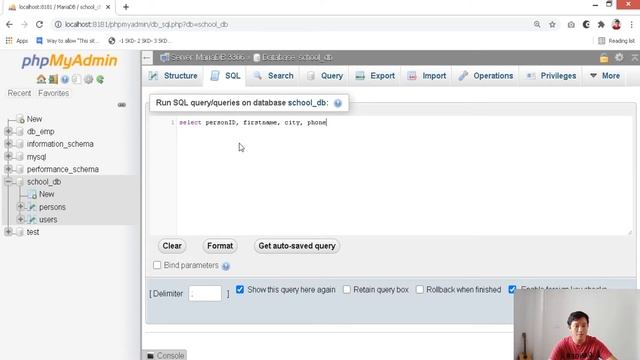Expand the db_emp database node
This screenshot has width=640, height=360.
coord(8,131)
